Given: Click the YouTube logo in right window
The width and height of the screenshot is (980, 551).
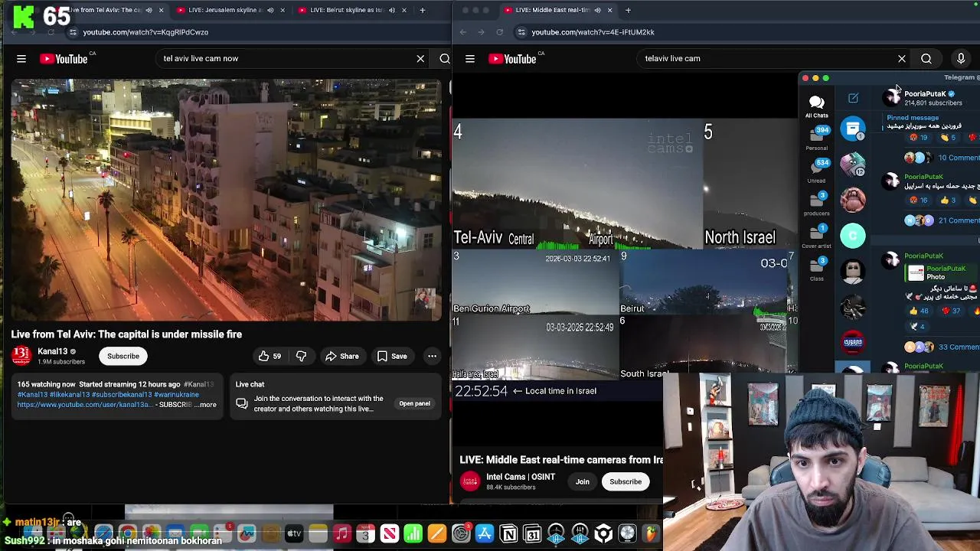Looking at the screenshot, I should click(512, 59).
